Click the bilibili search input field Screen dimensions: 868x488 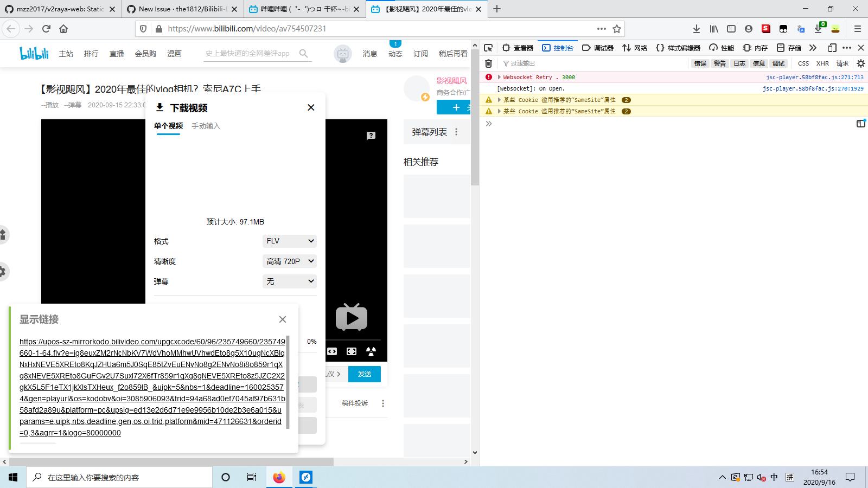(251, 53)
